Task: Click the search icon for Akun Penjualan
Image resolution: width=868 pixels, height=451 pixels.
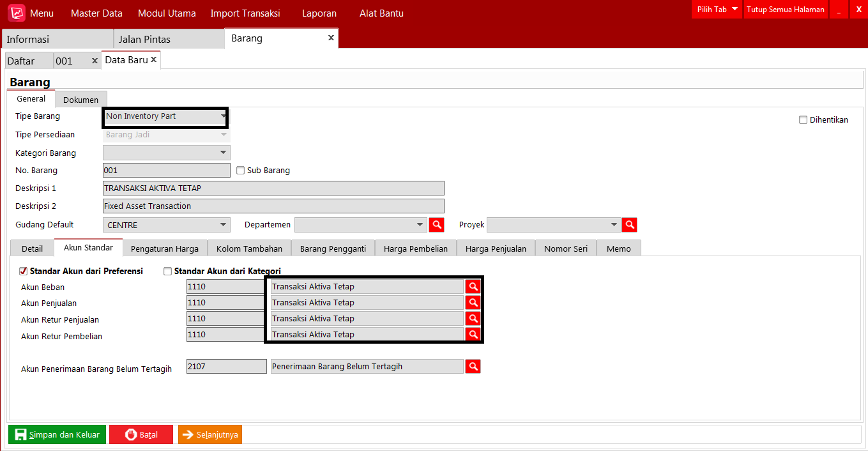Action: 473,302
